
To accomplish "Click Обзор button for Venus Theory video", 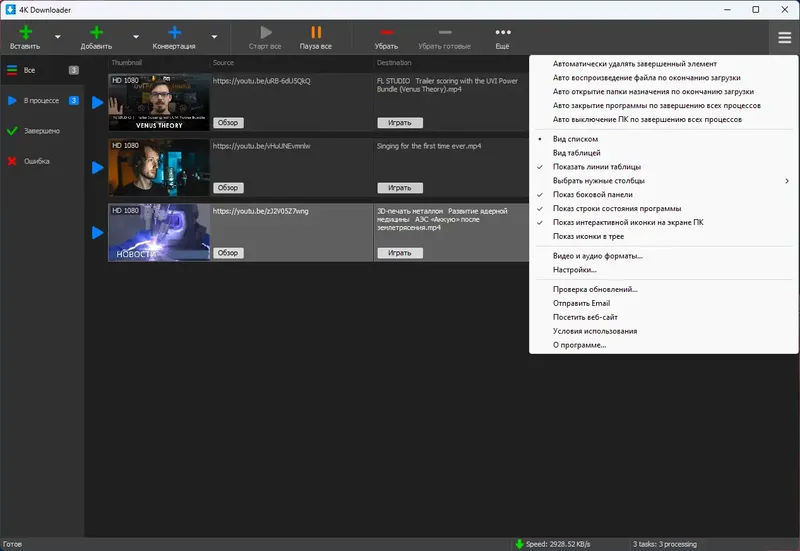I will pos(228,123).
